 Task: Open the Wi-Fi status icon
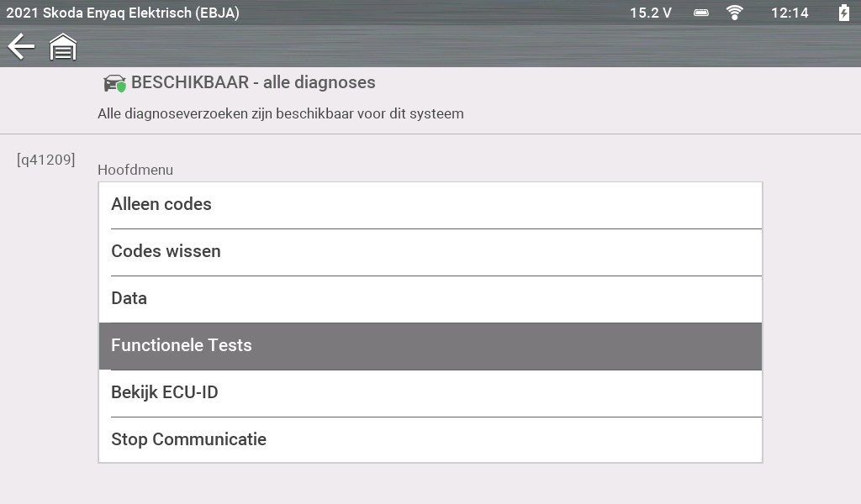[735, 13]
